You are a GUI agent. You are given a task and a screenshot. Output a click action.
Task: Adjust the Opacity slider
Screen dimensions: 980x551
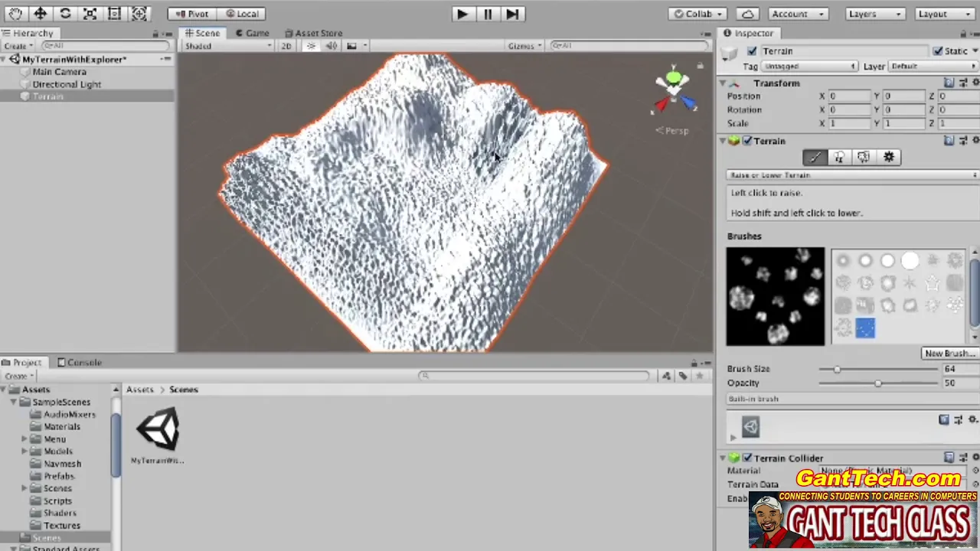(877, 383)
